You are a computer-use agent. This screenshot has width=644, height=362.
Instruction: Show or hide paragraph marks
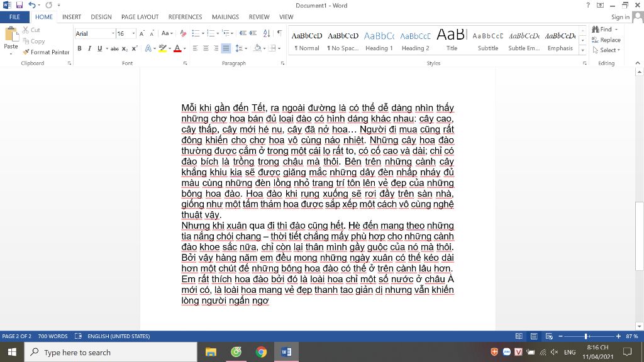tap(280, 34)
